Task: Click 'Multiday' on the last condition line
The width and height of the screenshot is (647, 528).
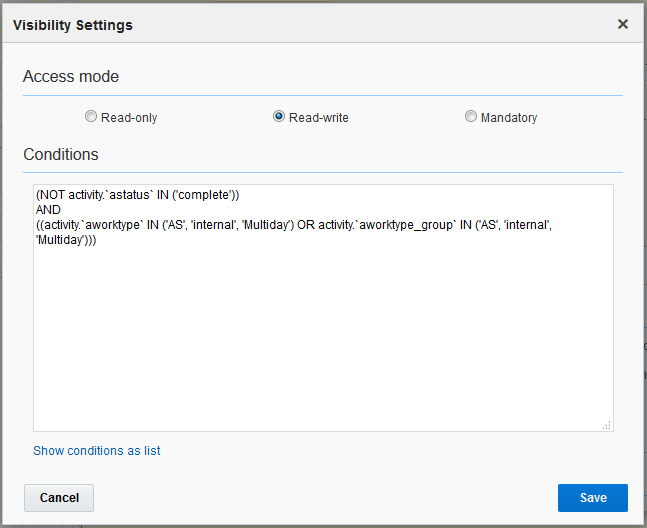Action: 59,240
